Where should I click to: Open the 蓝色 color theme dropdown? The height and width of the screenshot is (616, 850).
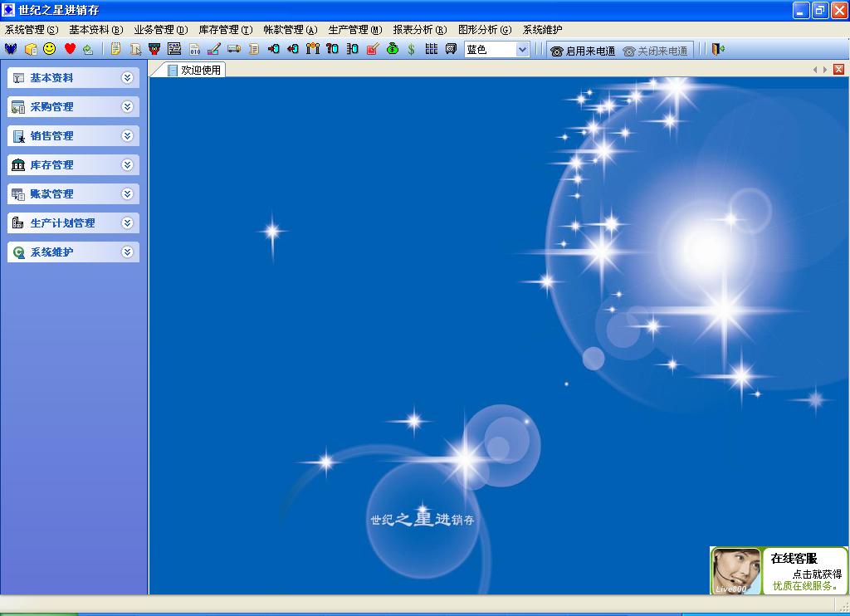click(522, 50)
